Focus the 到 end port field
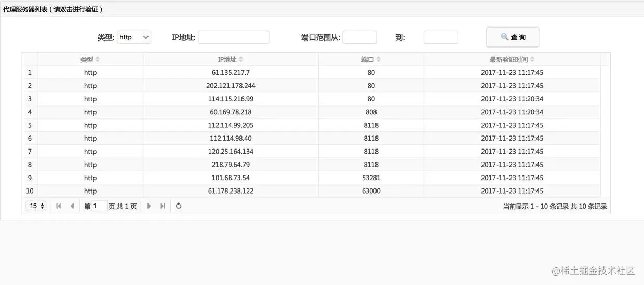The image size is (644, 285). (440, 37)
